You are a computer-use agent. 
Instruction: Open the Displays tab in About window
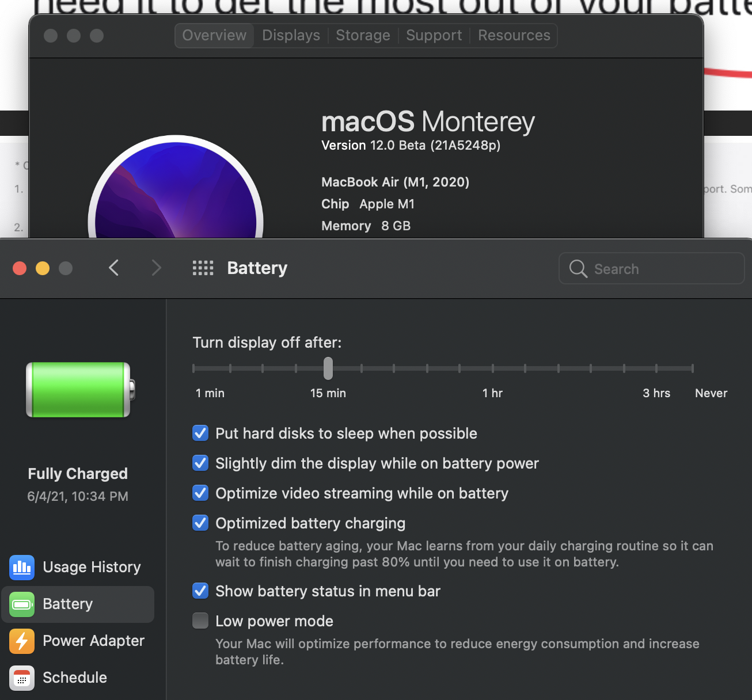(x=291, y=36)
